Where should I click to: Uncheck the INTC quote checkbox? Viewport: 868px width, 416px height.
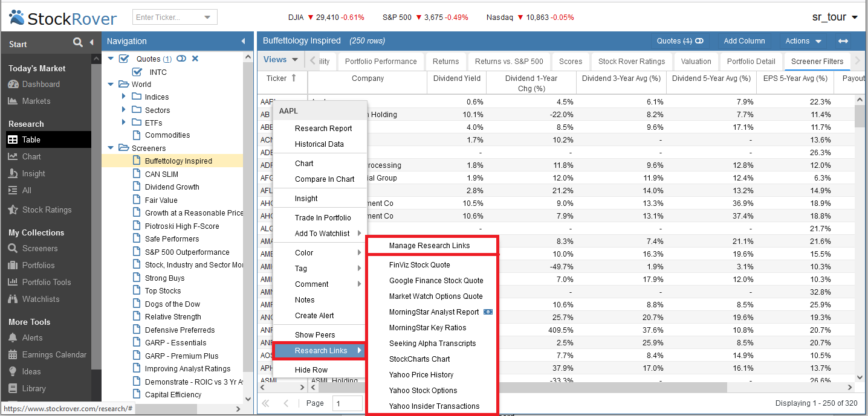pyautogui.click(x=137, y=72)
